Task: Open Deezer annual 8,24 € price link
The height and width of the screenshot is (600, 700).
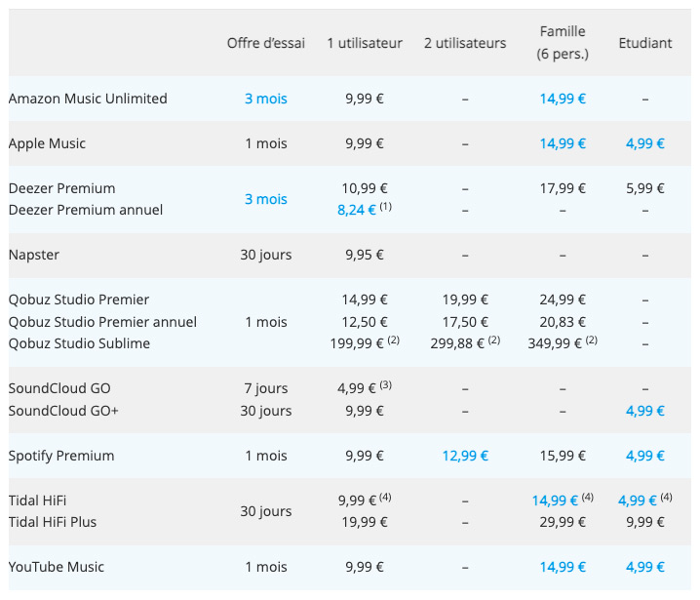Action: (356, 210)
